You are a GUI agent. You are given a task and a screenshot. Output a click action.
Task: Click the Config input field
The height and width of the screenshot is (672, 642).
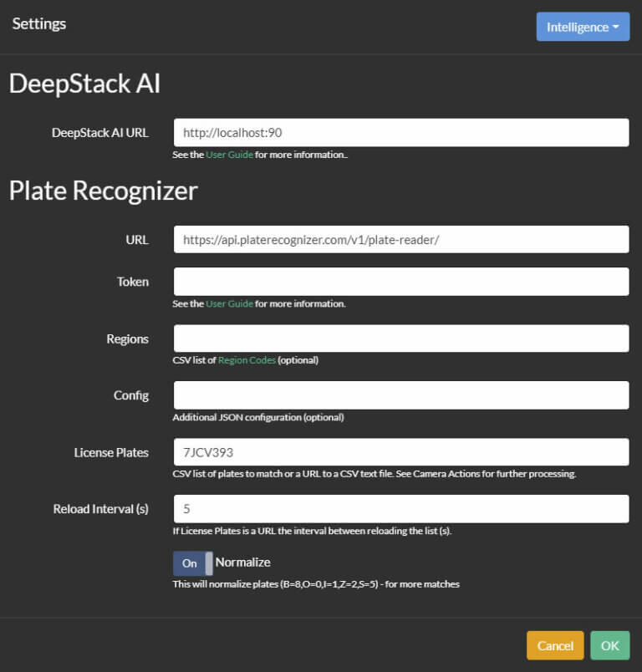(x=401, y=395)
